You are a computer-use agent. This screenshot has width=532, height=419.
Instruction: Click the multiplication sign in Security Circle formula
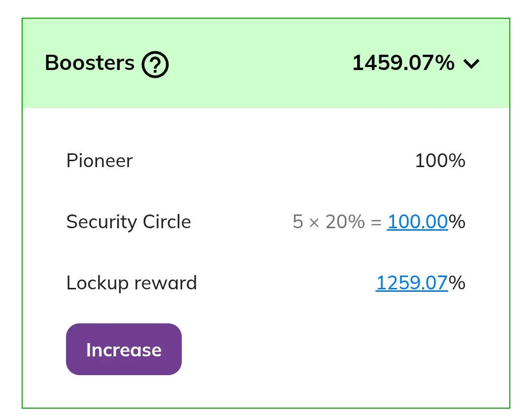314,223
